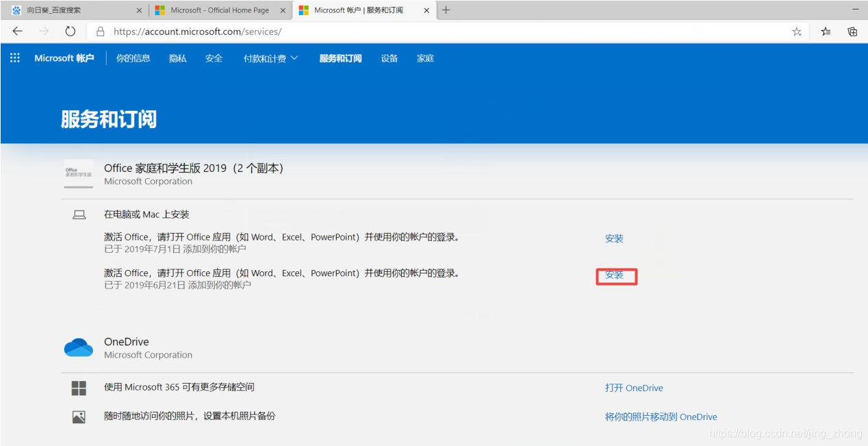This screenshot has width=868, height=446.
Task: Click the laptop icon beside 在电脑或 Mac 上安装
Action: click(79, 215)
